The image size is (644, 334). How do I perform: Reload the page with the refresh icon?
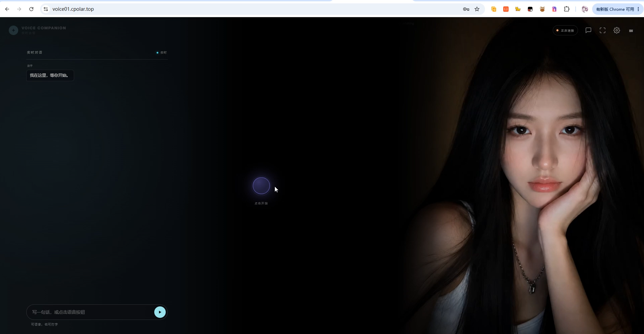click(31, 9)
